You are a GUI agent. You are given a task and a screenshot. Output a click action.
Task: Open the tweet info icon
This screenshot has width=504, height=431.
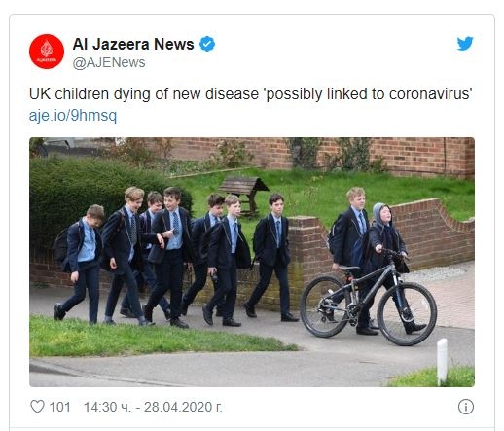[x=466, y=407]
